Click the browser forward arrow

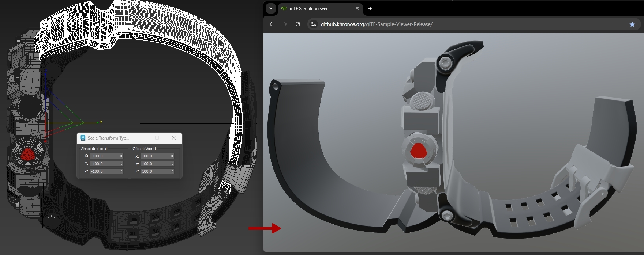[285, 24]
